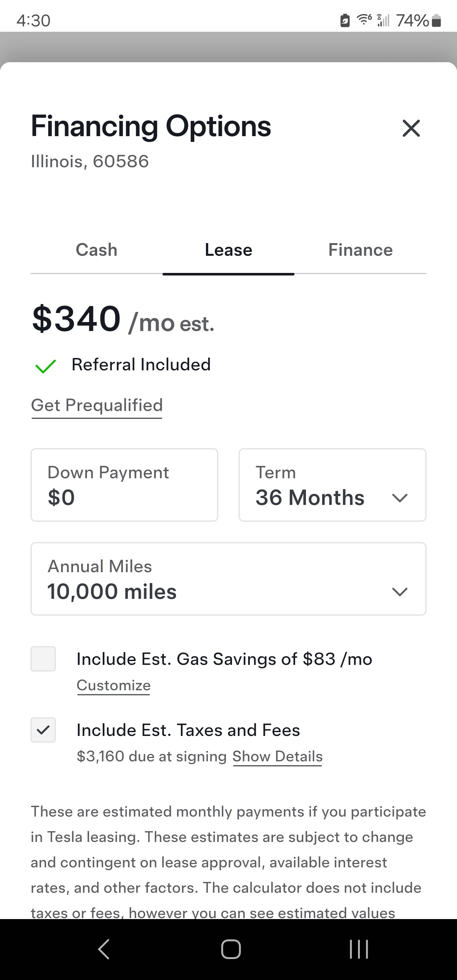Open the recent apps navigation icon

[x=358, y=949]
